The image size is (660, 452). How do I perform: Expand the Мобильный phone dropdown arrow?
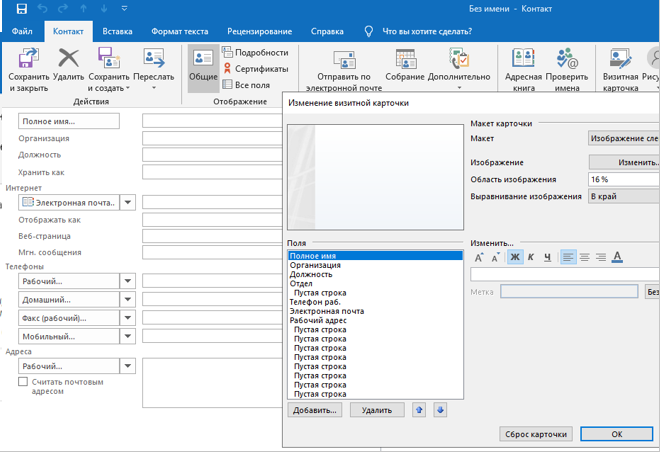point(128,336)
